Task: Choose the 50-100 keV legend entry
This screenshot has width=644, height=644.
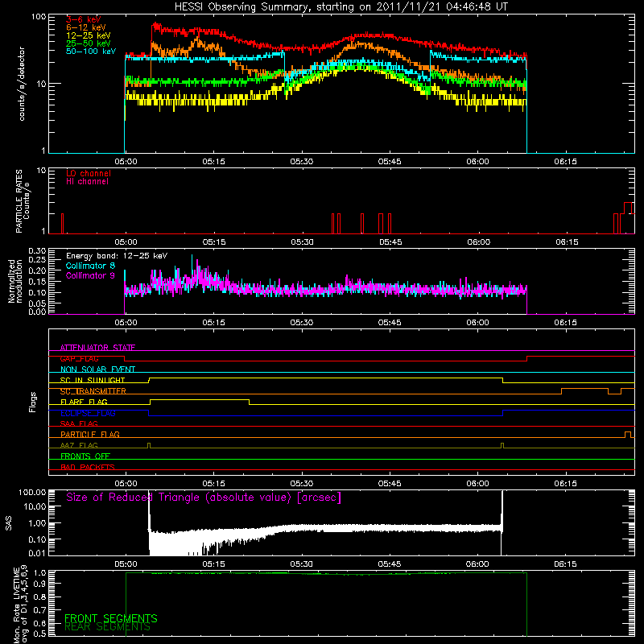Action: click(x=91, y=51)
